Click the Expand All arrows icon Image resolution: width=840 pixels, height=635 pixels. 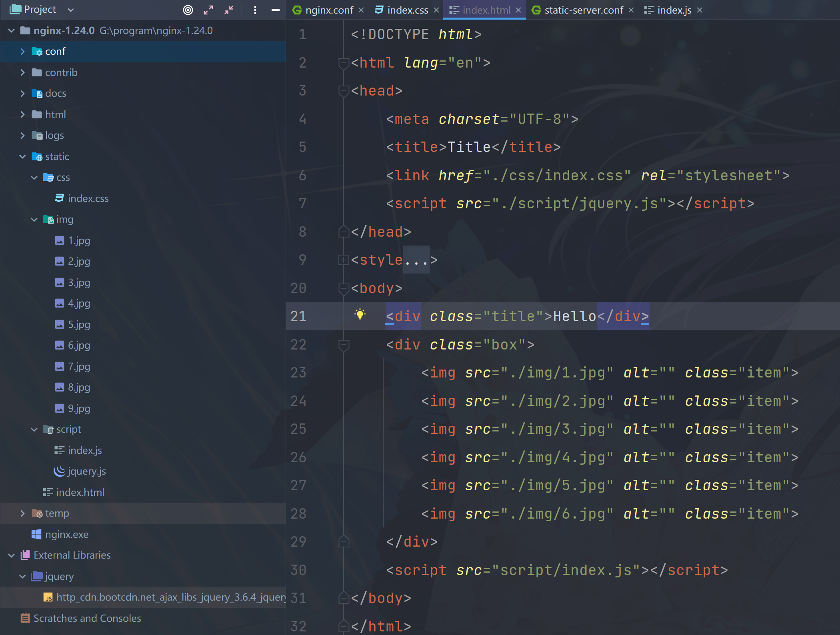pos(208,10)
